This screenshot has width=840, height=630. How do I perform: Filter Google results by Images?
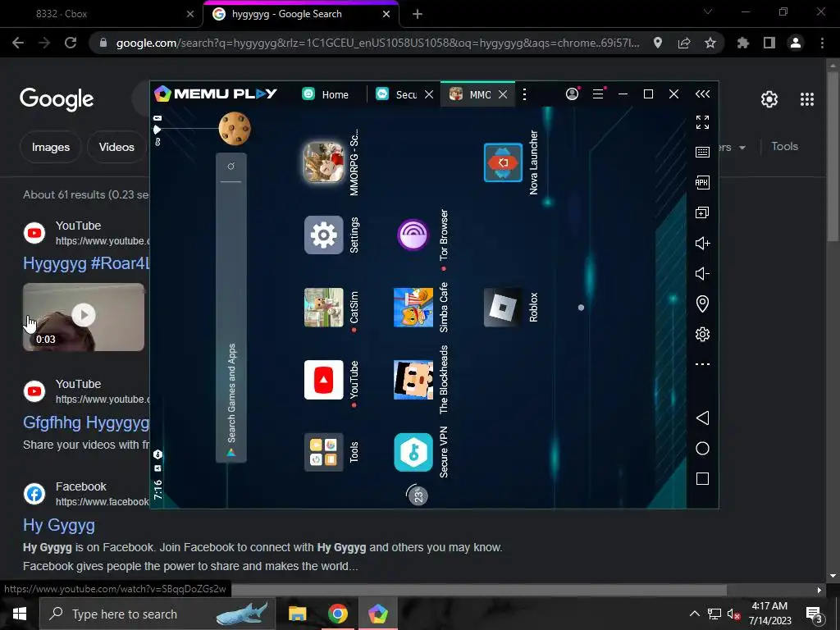coord(51,147)
